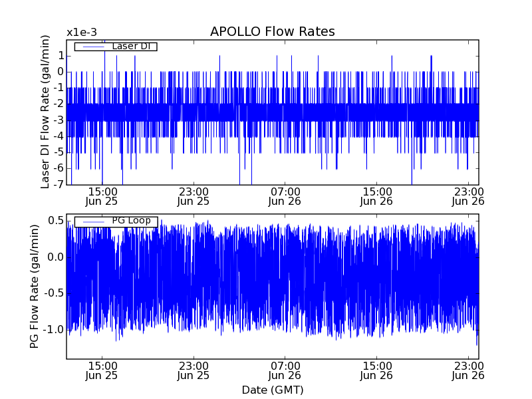The height and width of the screenshot is (399, 532).
Task: Click the x1e-3 scale multiplier label
Action: tap(81, 33)
